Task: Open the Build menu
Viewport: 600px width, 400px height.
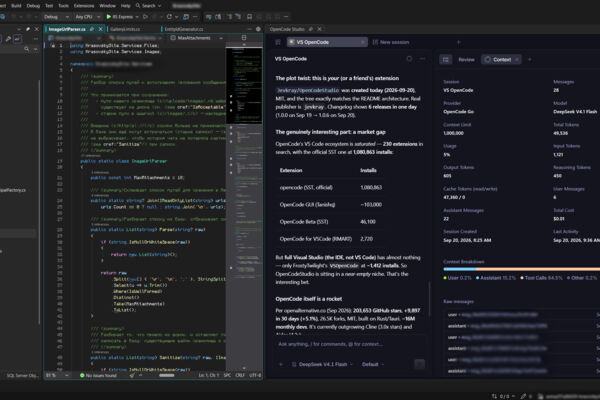Action: point(16,6)
